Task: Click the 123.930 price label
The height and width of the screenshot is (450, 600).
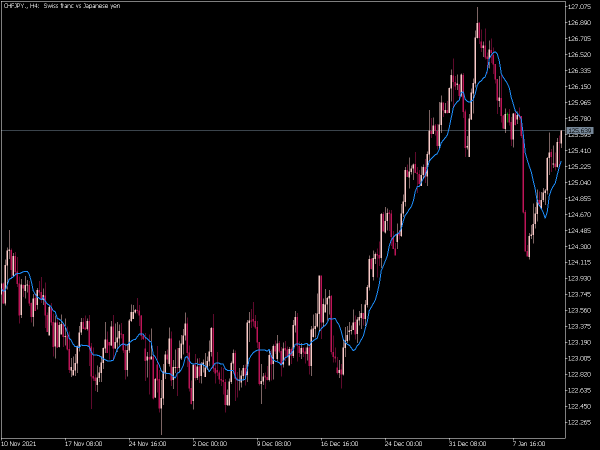Action: click(x=580, y=279)
